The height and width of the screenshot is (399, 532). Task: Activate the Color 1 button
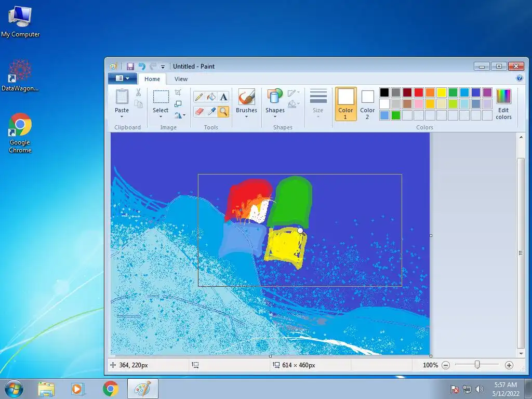(x=345, y=104)
